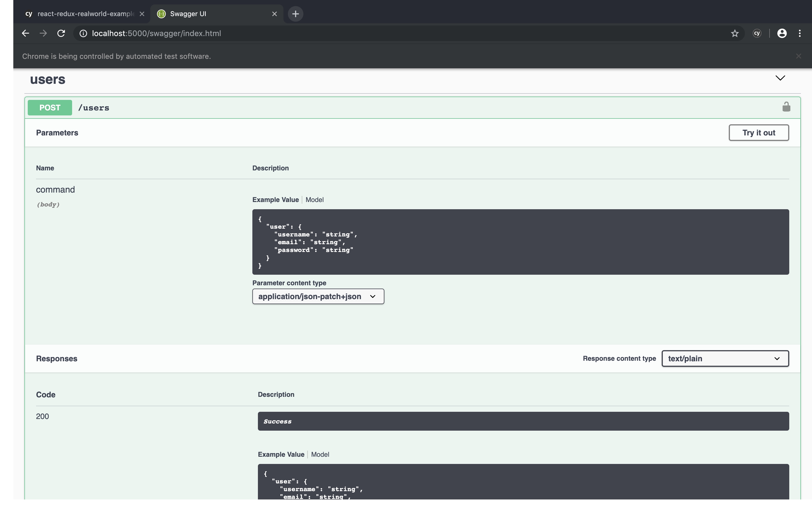812x515 pixels.
Task: Click the authorization lock icon on POST /users
Action: point(786,107)
